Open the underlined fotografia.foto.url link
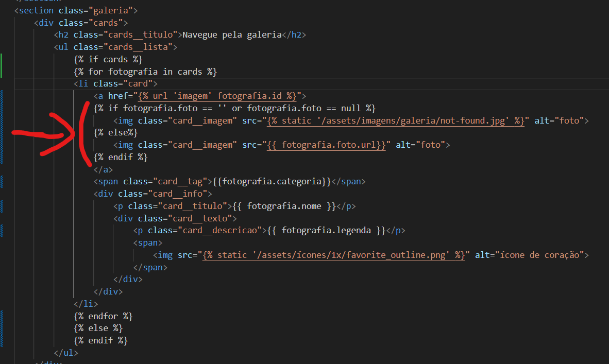This screenshot has height=364, width=609. tap(326, 145)
